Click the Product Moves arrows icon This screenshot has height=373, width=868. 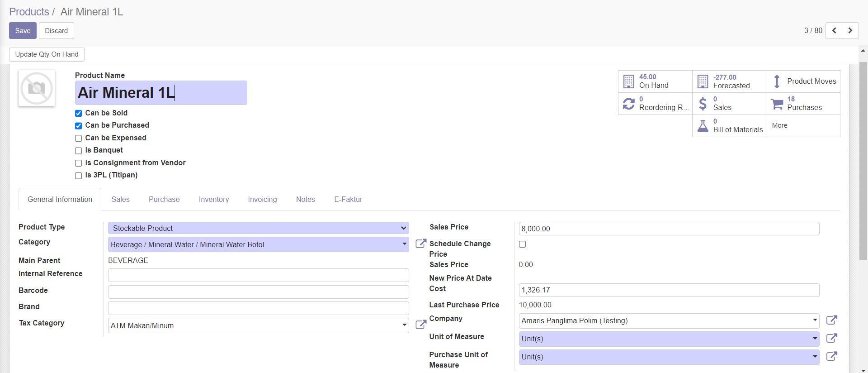pos(777,81)
